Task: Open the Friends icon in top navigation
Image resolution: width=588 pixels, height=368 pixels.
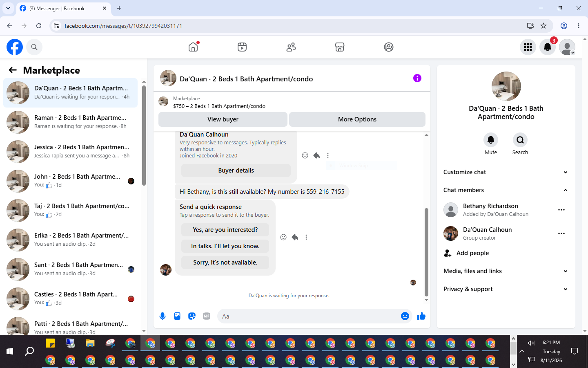Action: (x=291, y=47)
